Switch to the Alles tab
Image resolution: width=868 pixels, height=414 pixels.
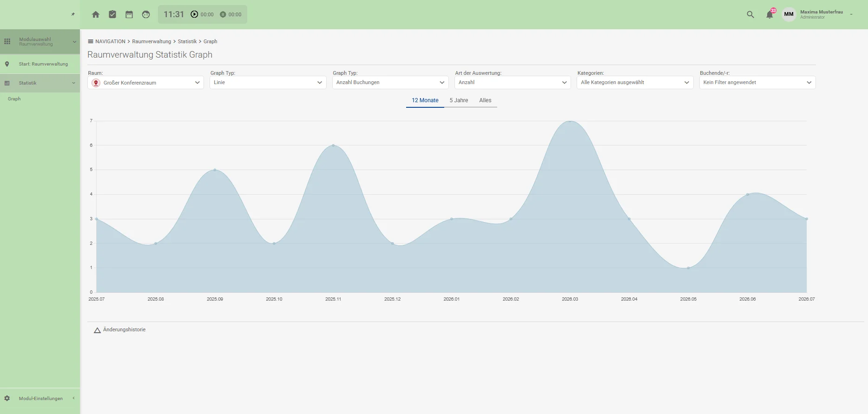[x=485, y=100]
